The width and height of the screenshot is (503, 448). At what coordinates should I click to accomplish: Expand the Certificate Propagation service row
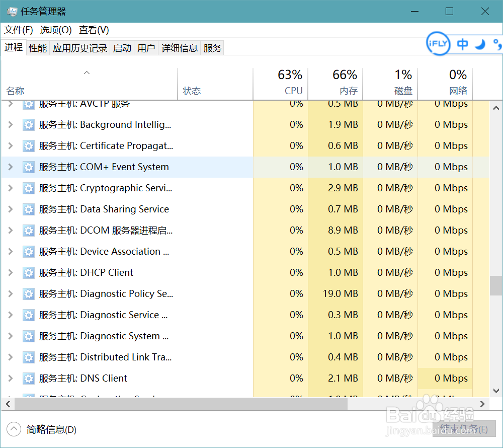pyautogui.click(x=10, y=145)
